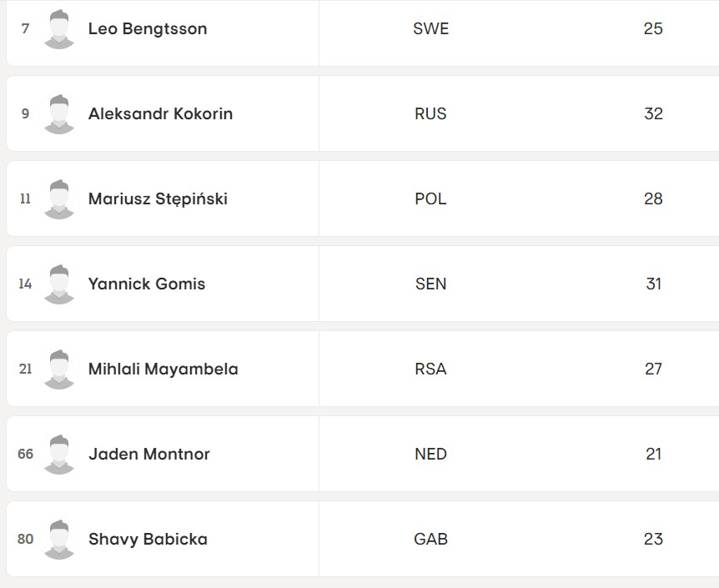Click Jaden Montnor's avatar icon

[59, 455]
